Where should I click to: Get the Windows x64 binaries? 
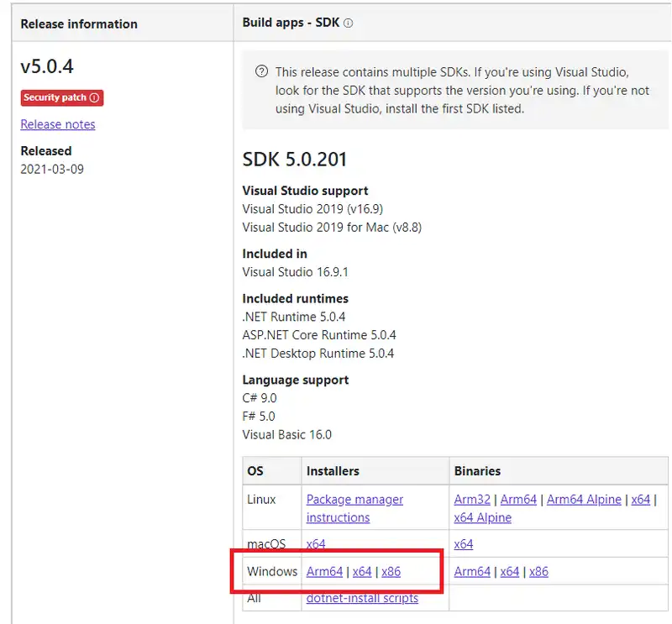point(510,572)
